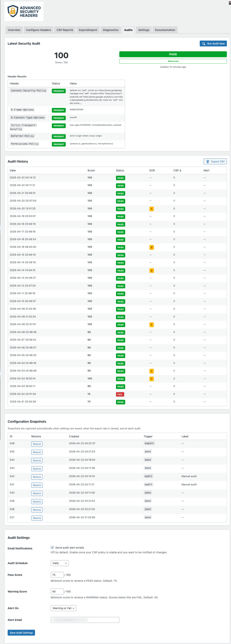Focus the Warning Score input field
The height and width of the screenshot is (644, 231).
click(57, 591)
